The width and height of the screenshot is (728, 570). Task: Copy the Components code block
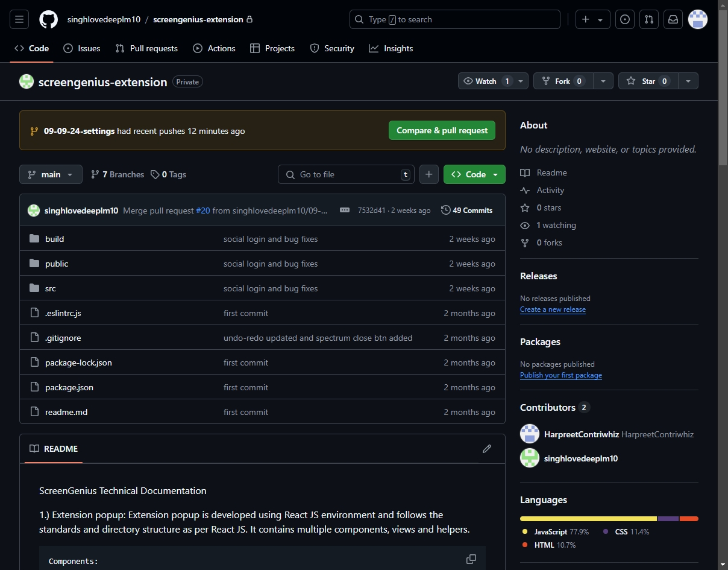click(x=471, y=559)
